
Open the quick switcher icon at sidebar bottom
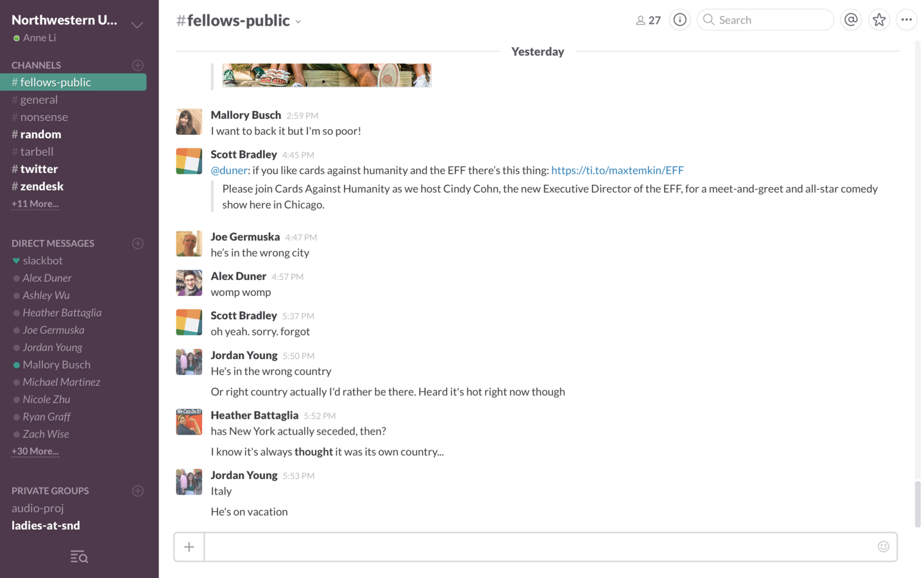point(79,557)
